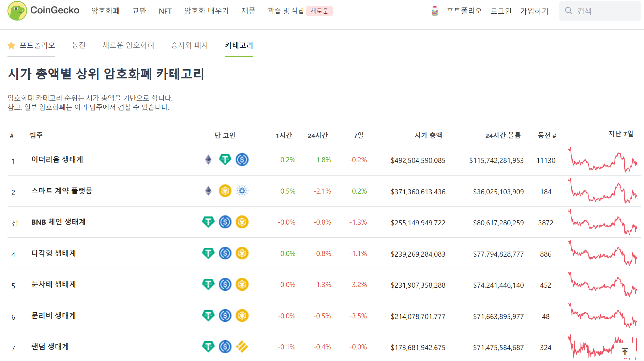Click Ethereum icon in 스마트 계약 플랫폼 row

pyautogui.click(x=208, y=191)
